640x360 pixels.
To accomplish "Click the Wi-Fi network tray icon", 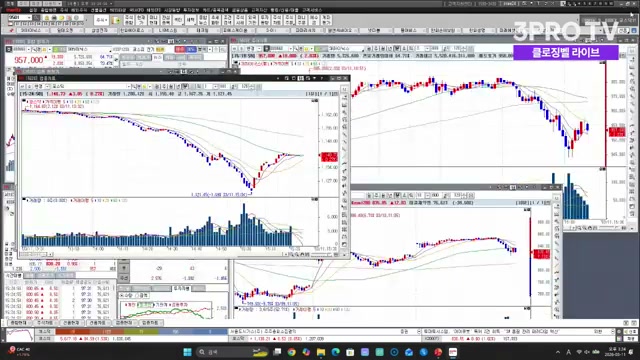I will click(x=579, y=352).
